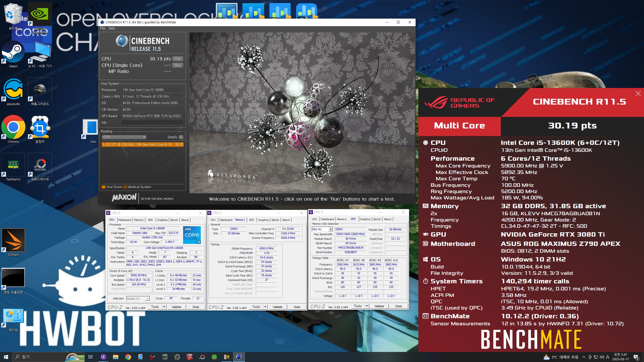Viewport: 644px width, 362px height.
Task: Open the volume icon in system tray
Action: (x=602, y=357)
